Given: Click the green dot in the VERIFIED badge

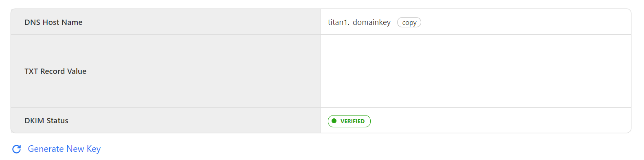Looking at the screenshot, I should point(334,121).
